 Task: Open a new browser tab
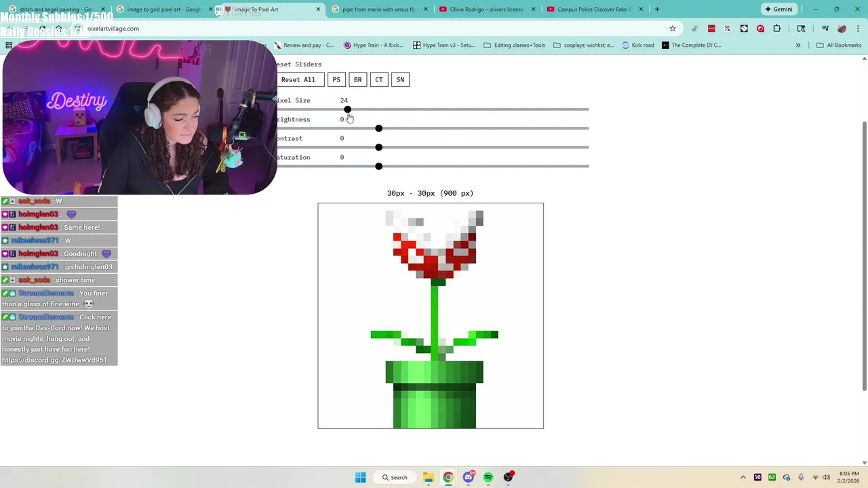tap(656, 9)
